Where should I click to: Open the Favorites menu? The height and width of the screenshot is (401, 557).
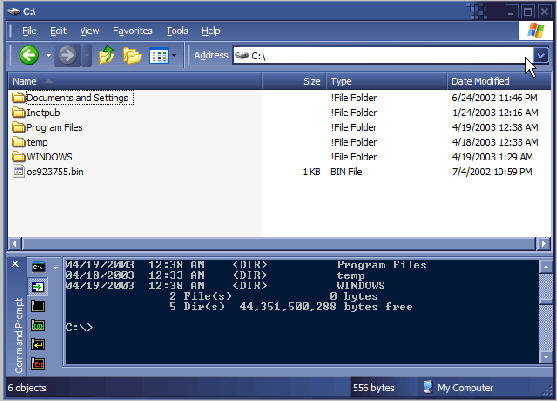(133, 31)
